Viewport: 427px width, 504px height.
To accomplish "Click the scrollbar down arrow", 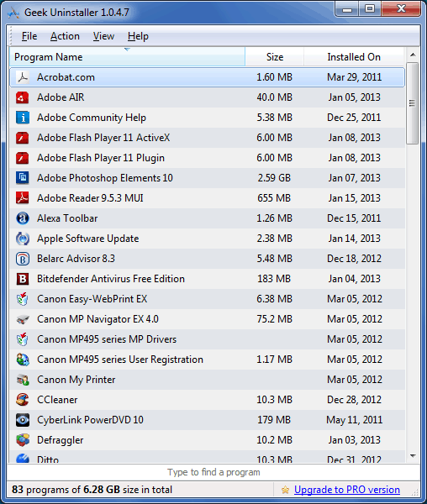I will coord(413,456).
